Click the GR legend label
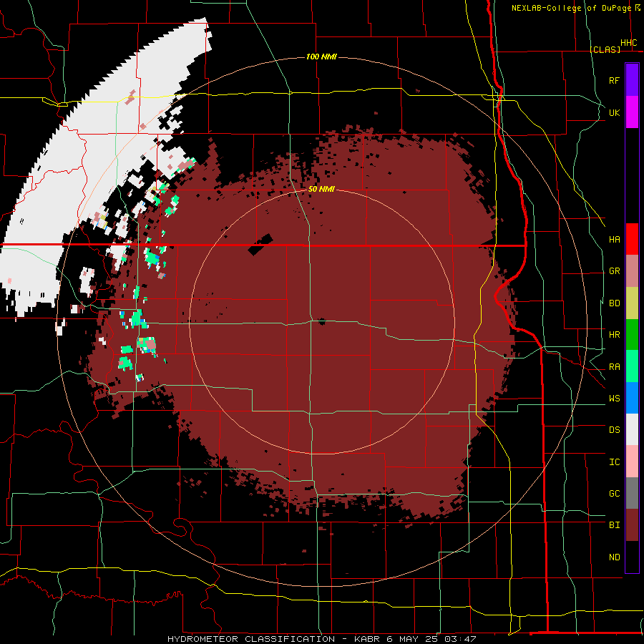 [x=614, y=271]
